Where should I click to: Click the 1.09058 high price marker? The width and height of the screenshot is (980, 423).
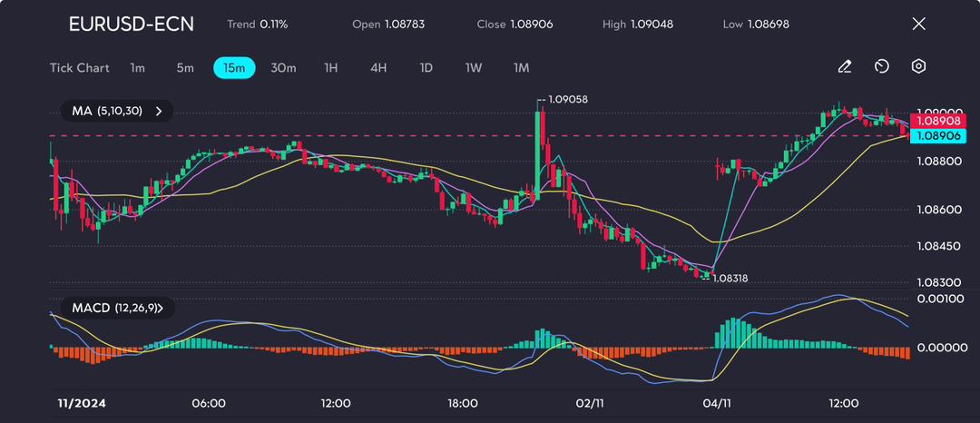[x=567, y=99]
